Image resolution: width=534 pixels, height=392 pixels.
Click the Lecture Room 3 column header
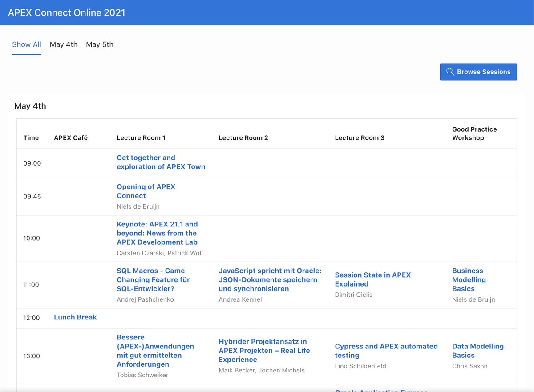tap(360, 138)
